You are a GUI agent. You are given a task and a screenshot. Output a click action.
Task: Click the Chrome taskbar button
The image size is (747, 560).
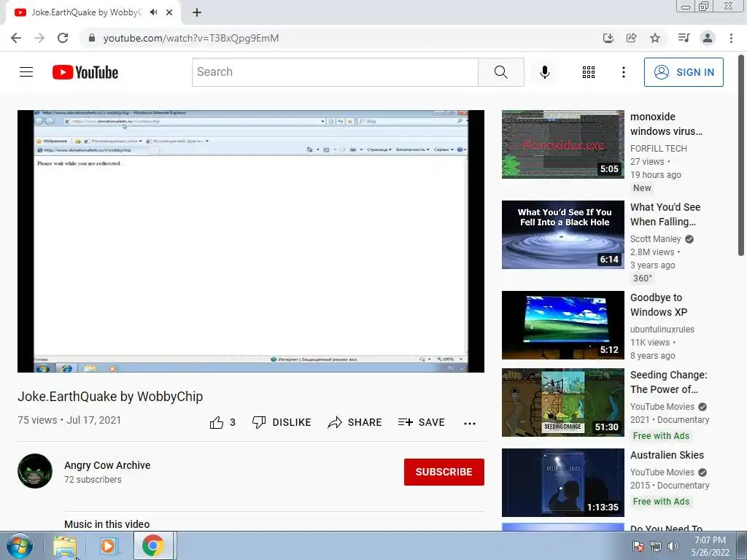click(153, 545)
